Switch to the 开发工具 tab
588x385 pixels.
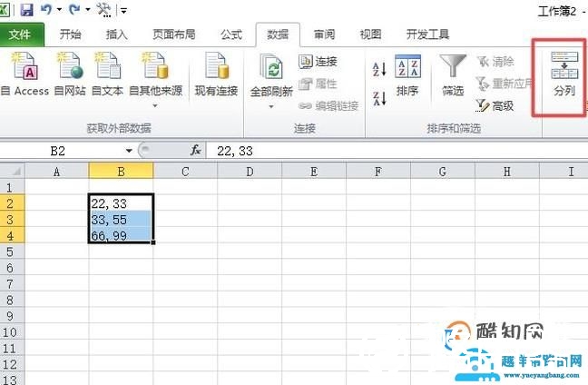428,35
